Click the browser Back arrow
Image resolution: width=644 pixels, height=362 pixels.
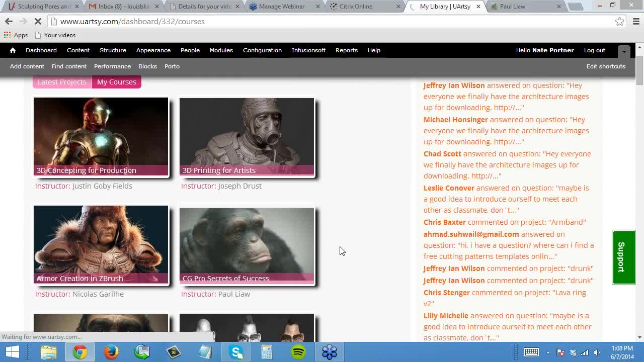point(9,21)
